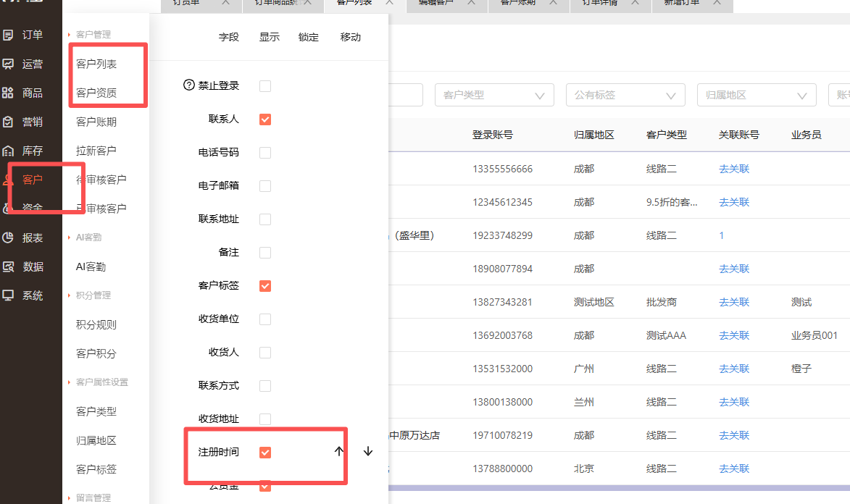Open the 数据 section in the sidebar
Screen dimensions: 850x504
click(x=22, y=266)
